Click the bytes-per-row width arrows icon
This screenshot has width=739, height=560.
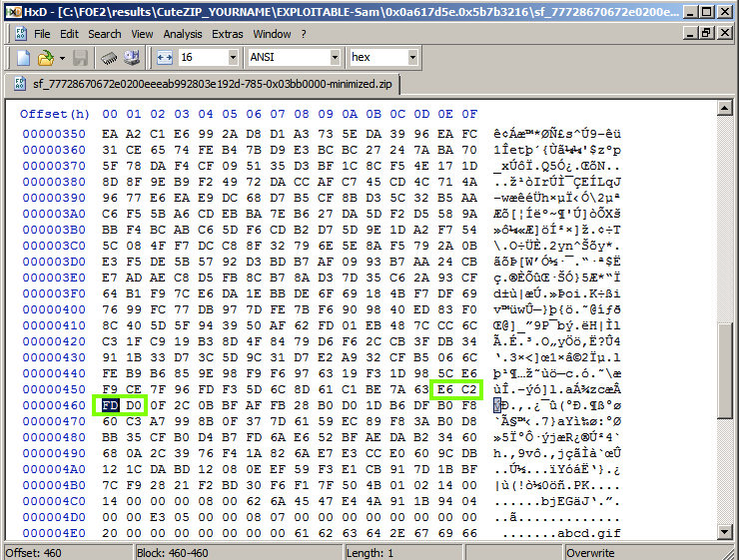165,58
